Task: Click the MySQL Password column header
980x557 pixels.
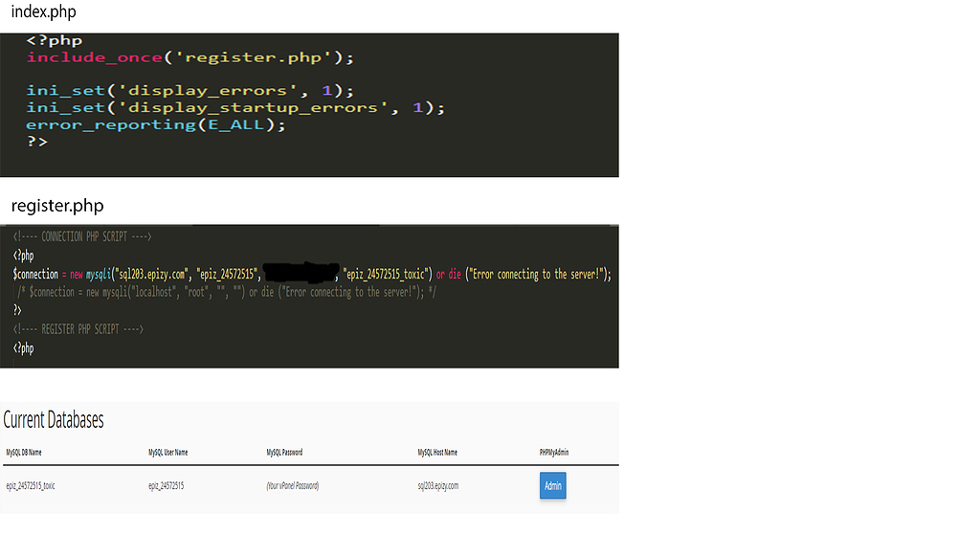Action: pyautogui.click(x=284, y=452)
